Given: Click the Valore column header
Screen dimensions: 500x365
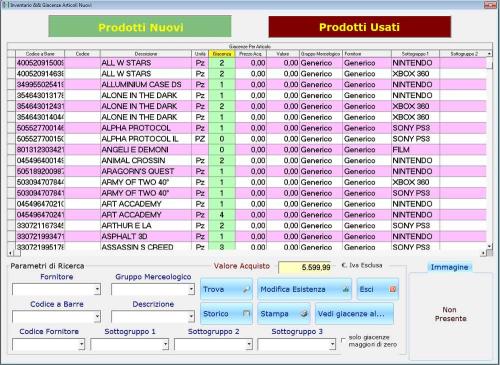Looking at the screenshot, I should click(283, 54).
